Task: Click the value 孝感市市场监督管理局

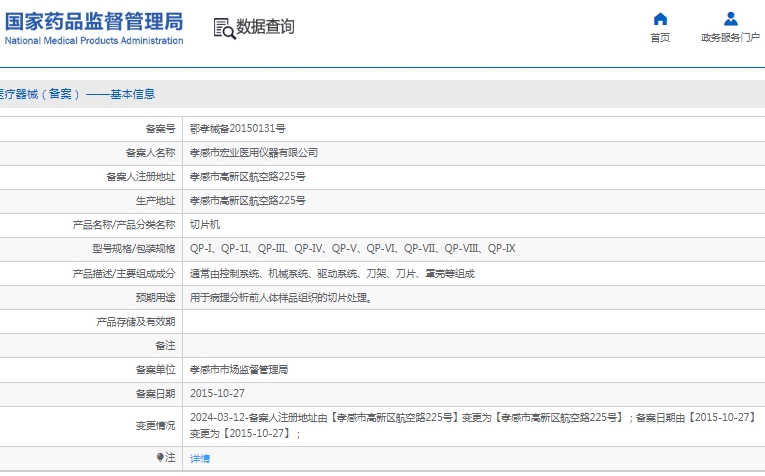Action: (x=239, y=370)
